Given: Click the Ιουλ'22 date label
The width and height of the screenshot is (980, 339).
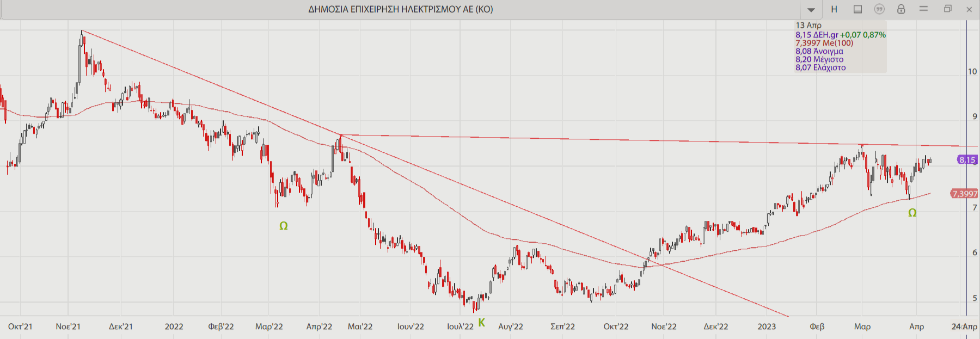Looking at the screenshot, I should pyautogui.click(x=461, y=326).
